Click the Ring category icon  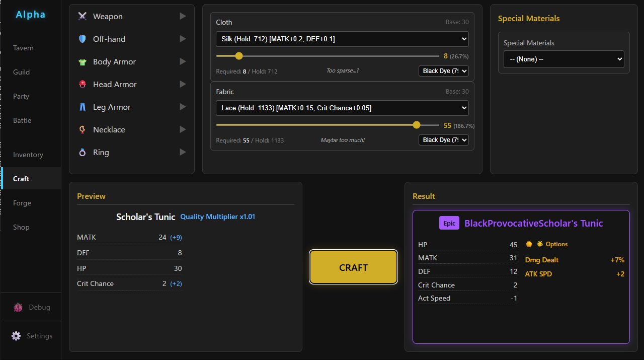[x=83, y=153]
